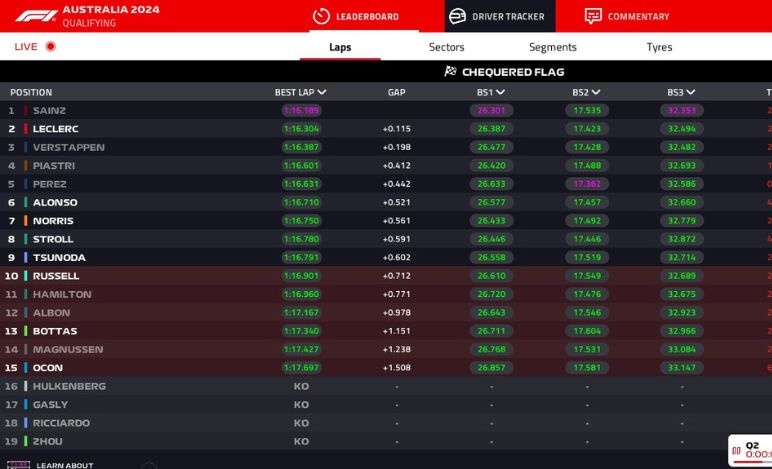Image resolution: width=772 pixels, height=469 pixels.
Task: Switch to the Segments tab
Action: click(552, 47)
